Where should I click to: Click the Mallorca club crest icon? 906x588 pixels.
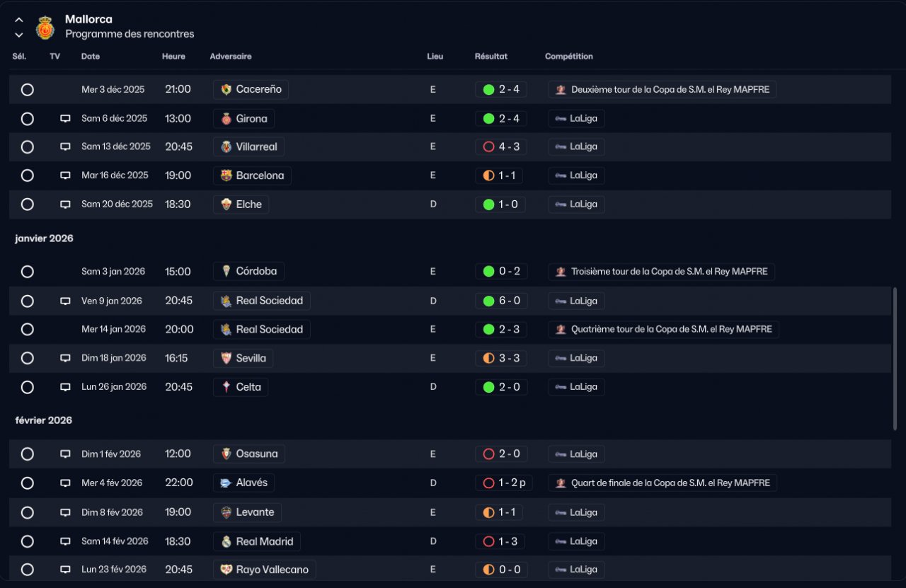tap(45, 27)
